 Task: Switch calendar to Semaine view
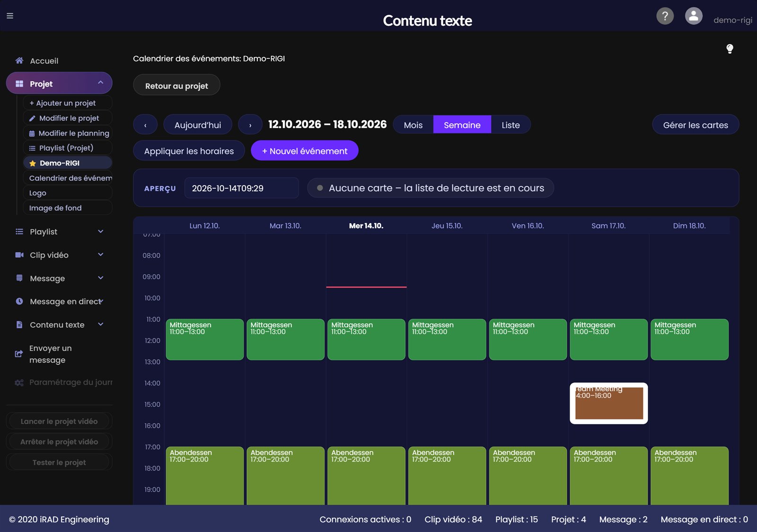[x=462, y=125]
